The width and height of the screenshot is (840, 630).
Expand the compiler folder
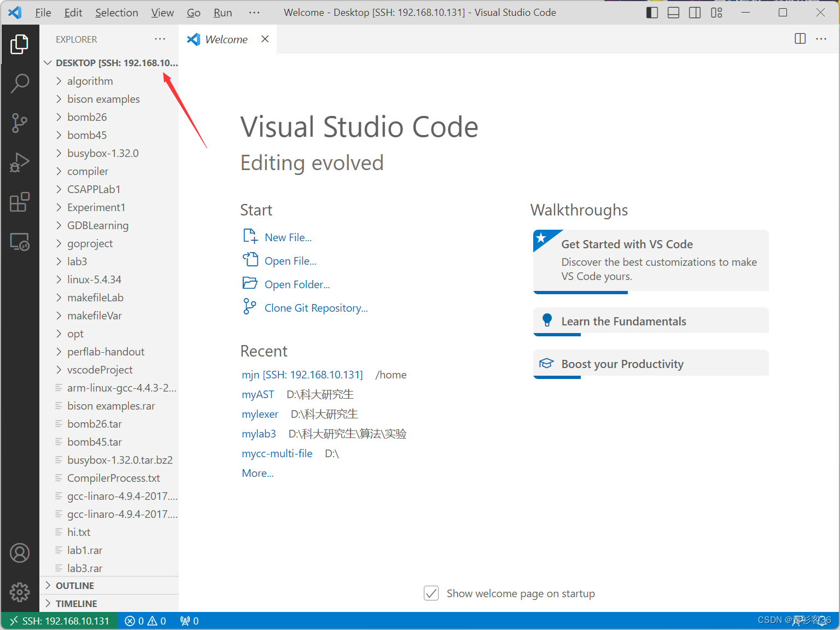[x=109, y=171]
